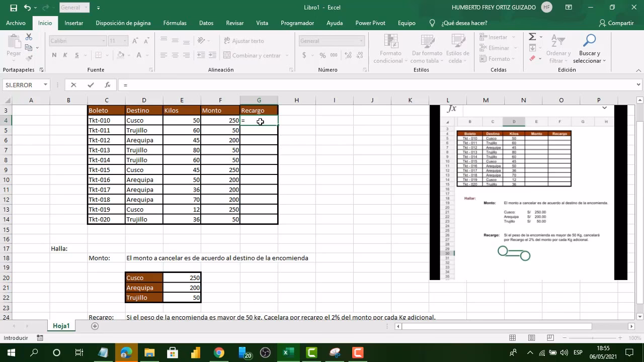Open Insert Function using the fx icon
This screenshot has width=644, height=362.
[107, 85]
